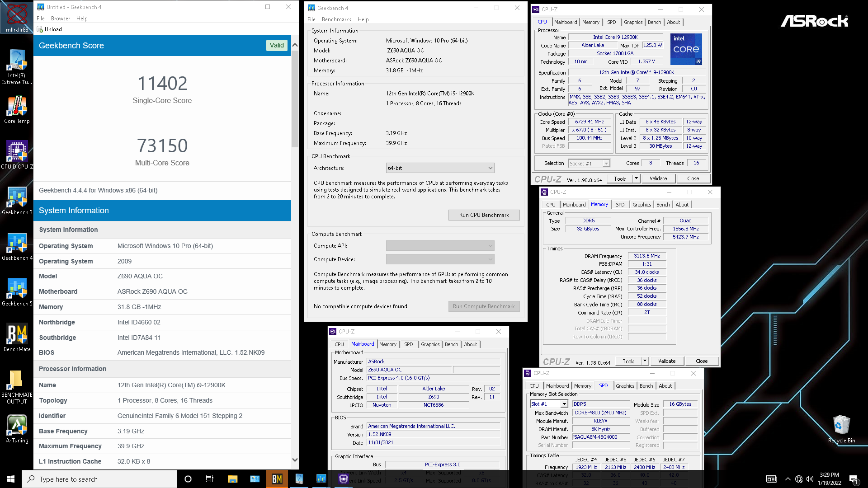The height and width of the screenshot is (488, 868).
Task: Switch to About tab in CPU-Z SPD window
Action: [665, 386]
